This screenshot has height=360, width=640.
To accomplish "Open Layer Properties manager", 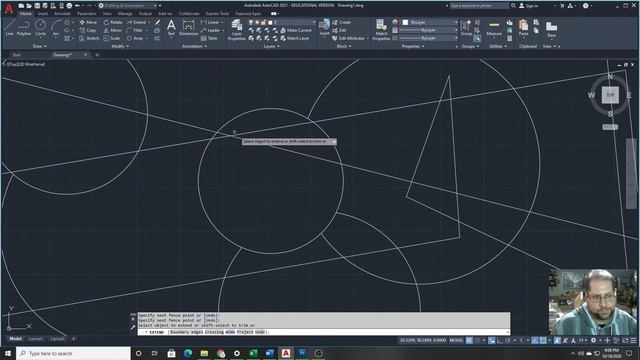I will [x=237, y=30].
